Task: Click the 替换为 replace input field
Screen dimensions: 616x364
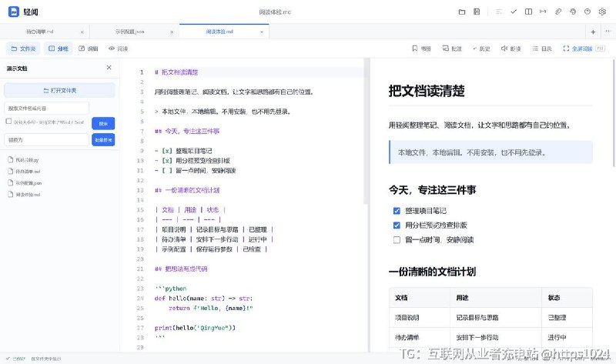Action: click(x=47, y=140)
